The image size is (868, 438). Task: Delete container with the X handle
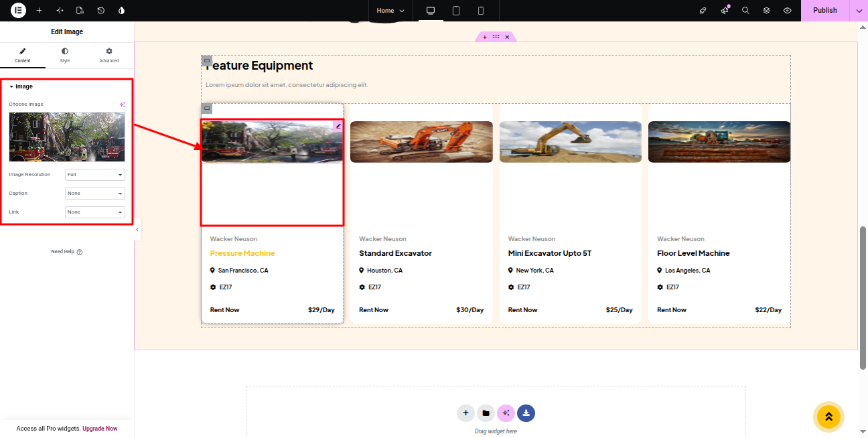tap(507, 37)
